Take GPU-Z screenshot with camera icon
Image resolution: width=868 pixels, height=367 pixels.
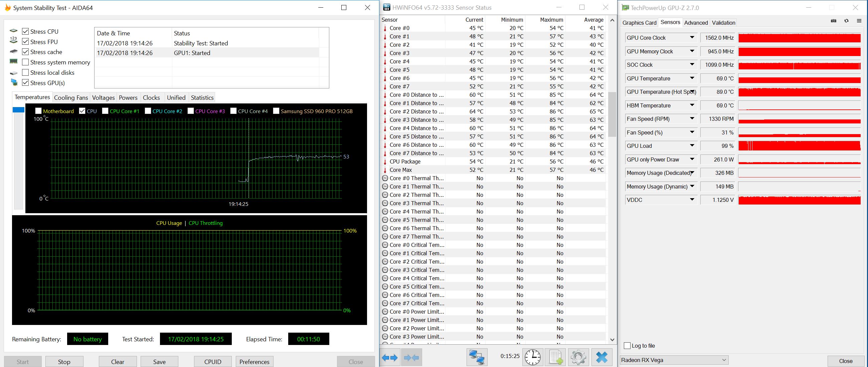point(834,21)
